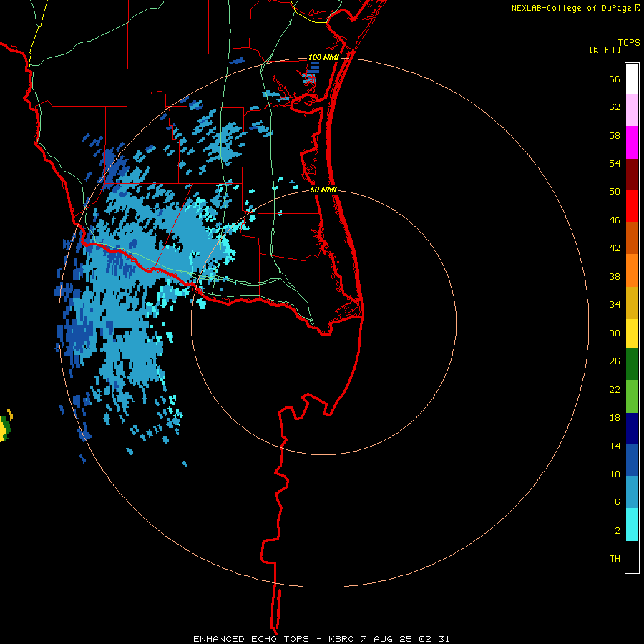The image size is (644, 644).
Task: Click the medium blue legend swatch
Action: click(632, 460)
